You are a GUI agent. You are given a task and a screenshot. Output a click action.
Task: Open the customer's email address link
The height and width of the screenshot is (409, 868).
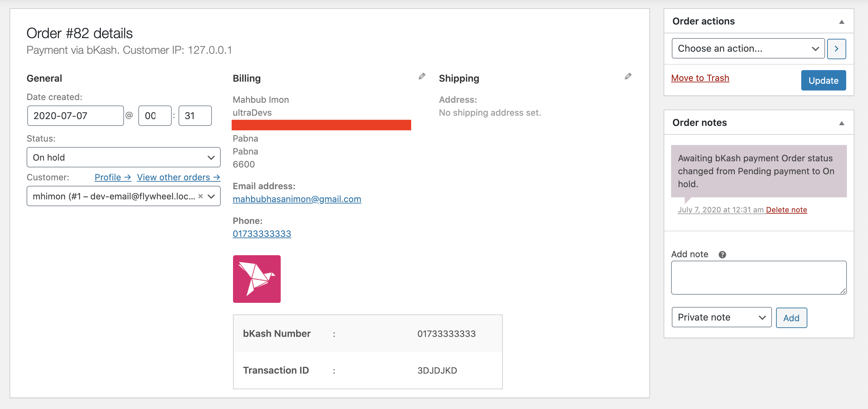(297, 199)
